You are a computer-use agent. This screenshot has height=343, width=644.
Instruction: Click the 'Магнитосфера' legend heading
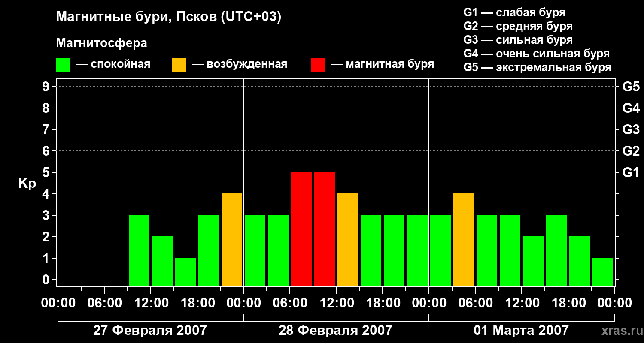102,43
